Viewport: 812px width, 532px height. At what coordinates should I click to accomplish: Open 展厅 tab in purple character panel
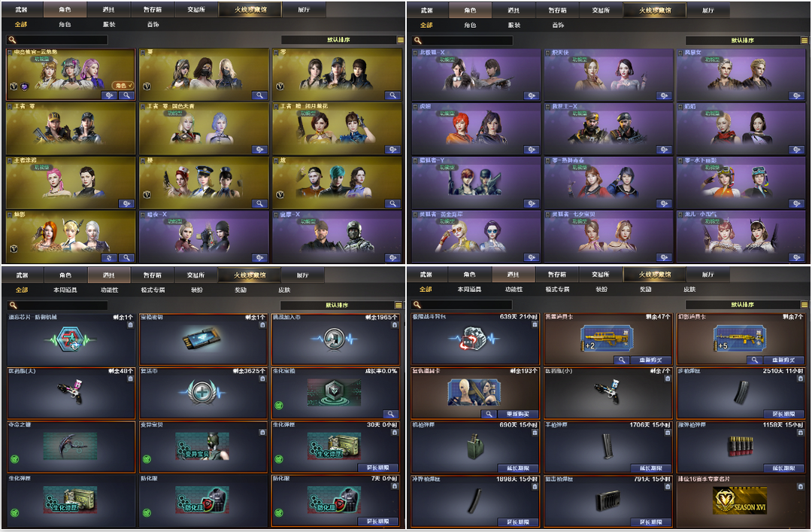tap(708, 11)
